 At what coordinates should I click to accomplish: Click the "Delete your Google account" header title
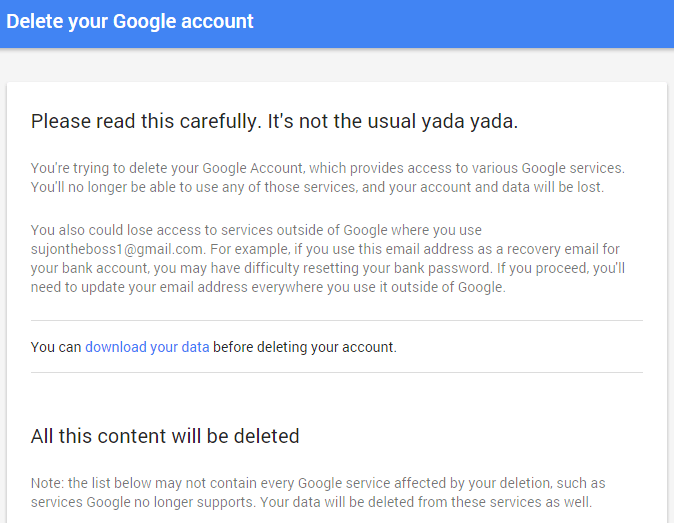click(130, 21)
